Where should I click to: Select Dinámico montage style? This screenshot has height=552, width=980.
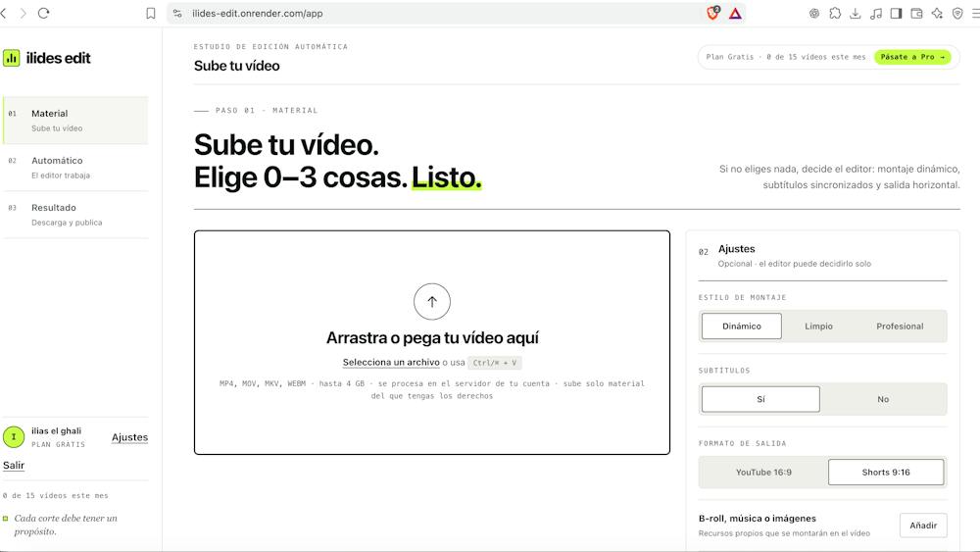741,326
